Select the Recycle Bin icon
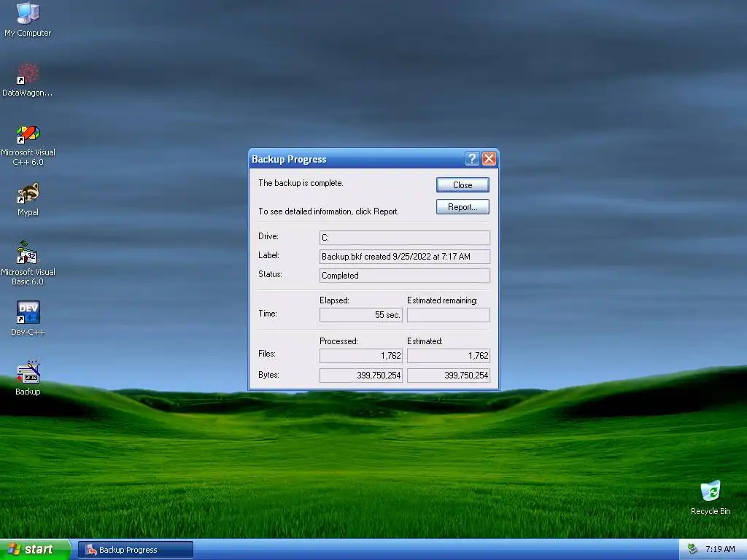The width and height of the screenshot is (747, 560). [711, 497]
